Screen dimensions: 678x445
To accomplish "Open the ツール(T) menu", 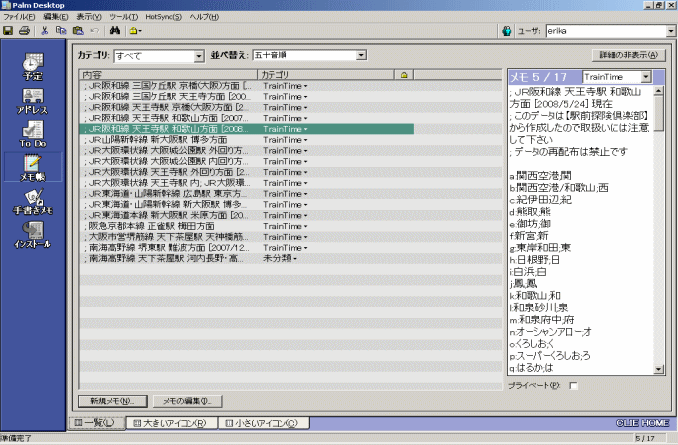I will click(123, 17).
